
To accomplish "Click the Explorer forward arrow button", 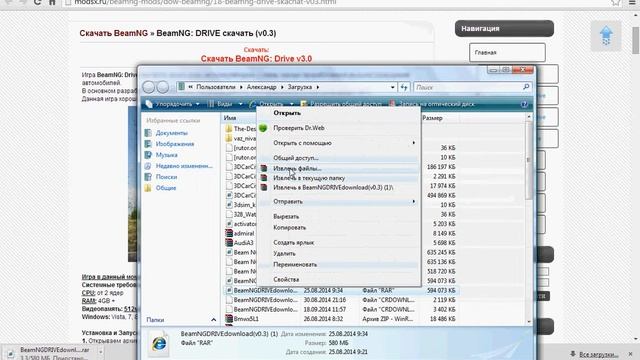I will (x=162, y=87).
